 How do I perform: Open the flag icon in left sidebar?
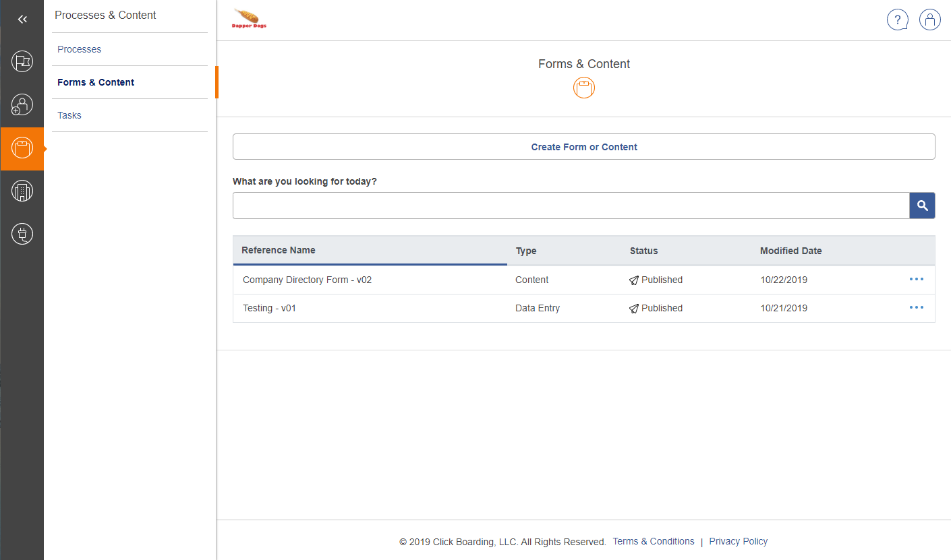point(22,62)
